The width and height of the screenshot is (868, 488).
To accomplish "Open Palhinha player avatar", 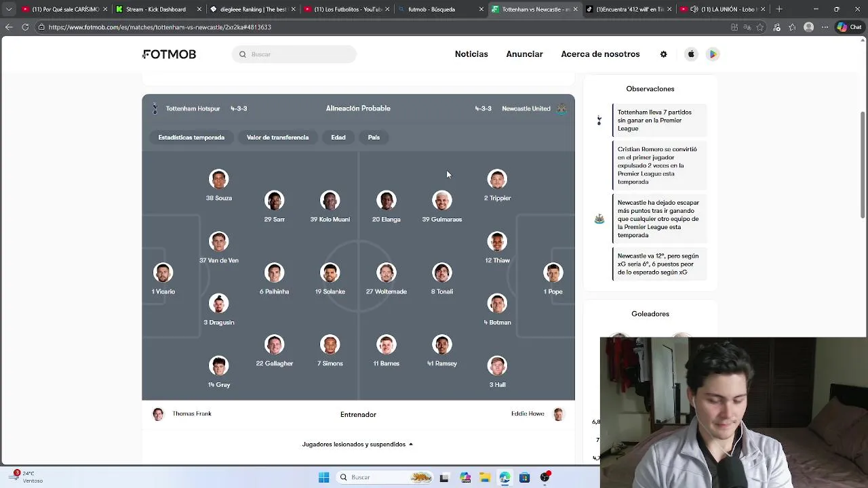I will (x=274, y=272).
